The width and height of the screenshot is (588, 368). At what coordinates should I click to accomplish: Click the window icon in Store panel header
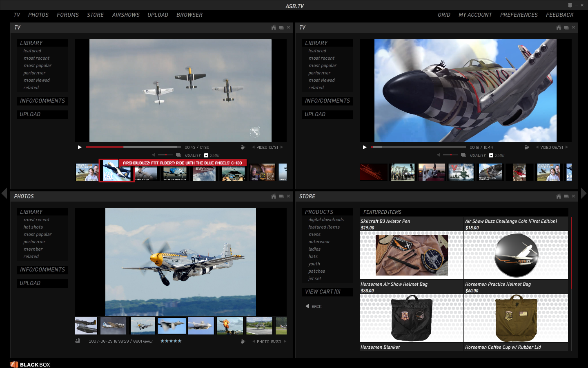click(x=566, y=196)
